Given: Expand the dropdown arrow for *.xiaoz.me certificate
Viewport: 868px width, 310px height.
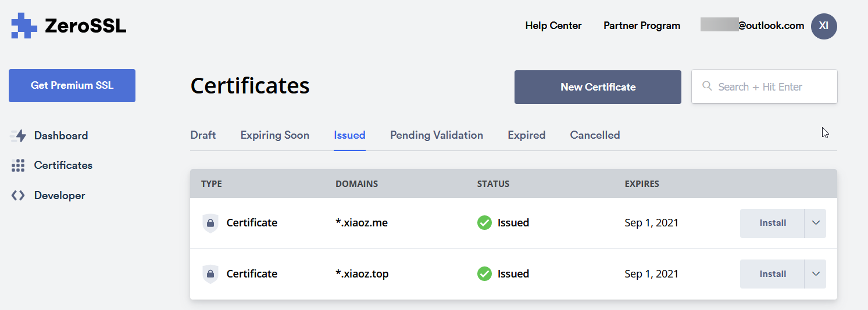Looking at the screenshot, I should pyautogui.click(x=815, y=223).
